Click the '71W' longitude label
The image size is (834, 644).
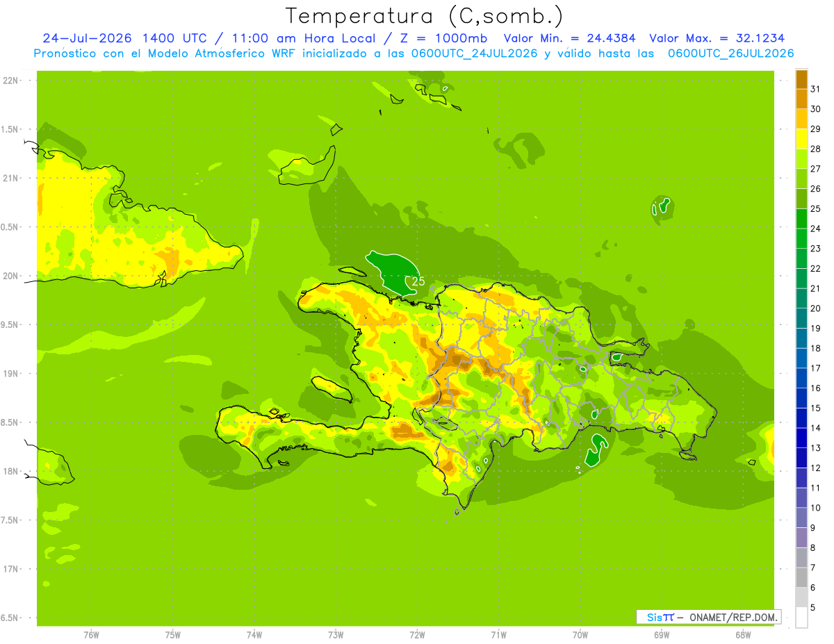pos(498,635)
